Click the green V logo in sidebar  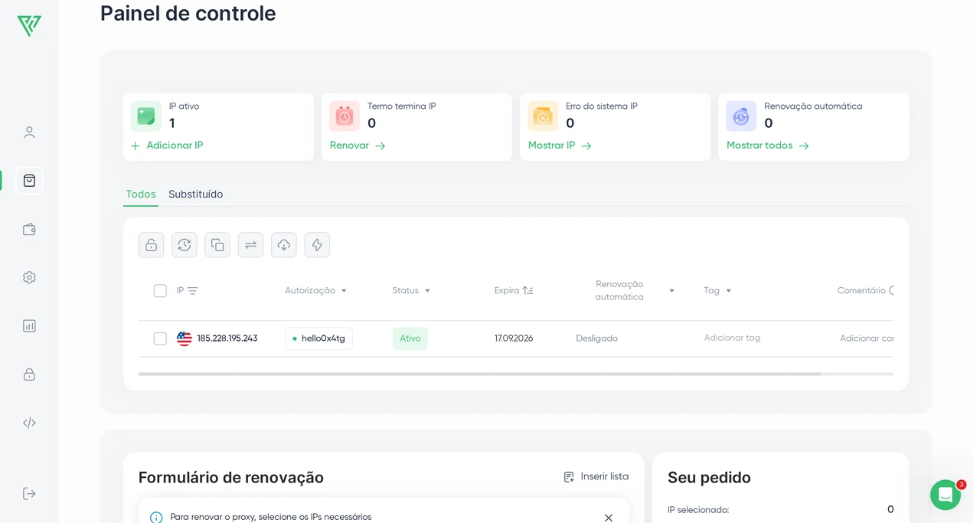click(29, 25)
